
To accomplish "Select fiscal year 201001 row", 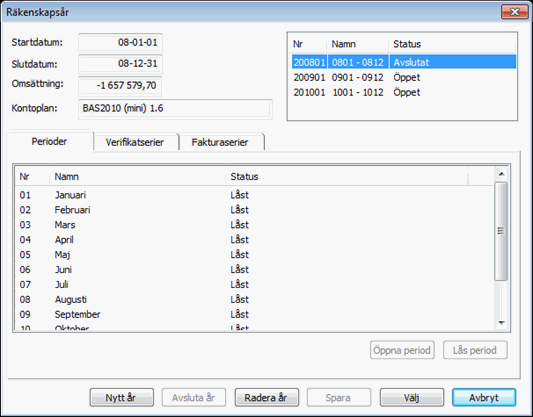I will pyautogui.click(x=403, y=92).
